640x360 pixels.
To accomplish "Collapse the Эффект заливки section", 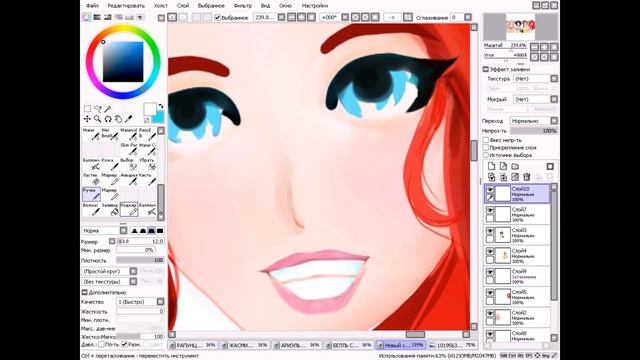I will [486, 69].
